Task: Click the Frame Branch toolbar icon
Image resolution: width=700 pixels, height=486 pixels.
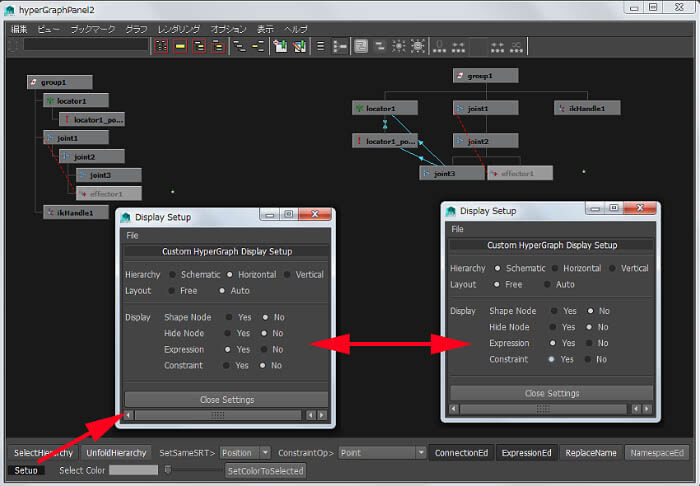Action: pos(218,46)
